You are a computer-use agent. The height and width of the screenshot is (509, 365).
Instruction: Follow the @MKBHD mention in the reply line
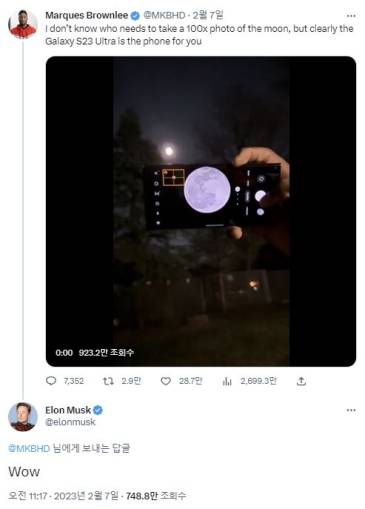29,448
